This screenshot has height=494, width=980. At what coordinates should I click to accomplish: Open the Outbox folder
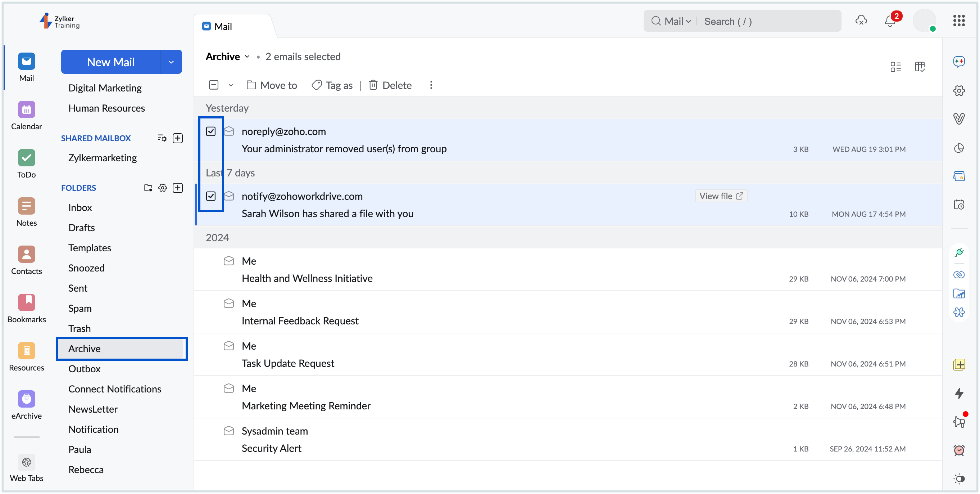(x=85, y=369)
